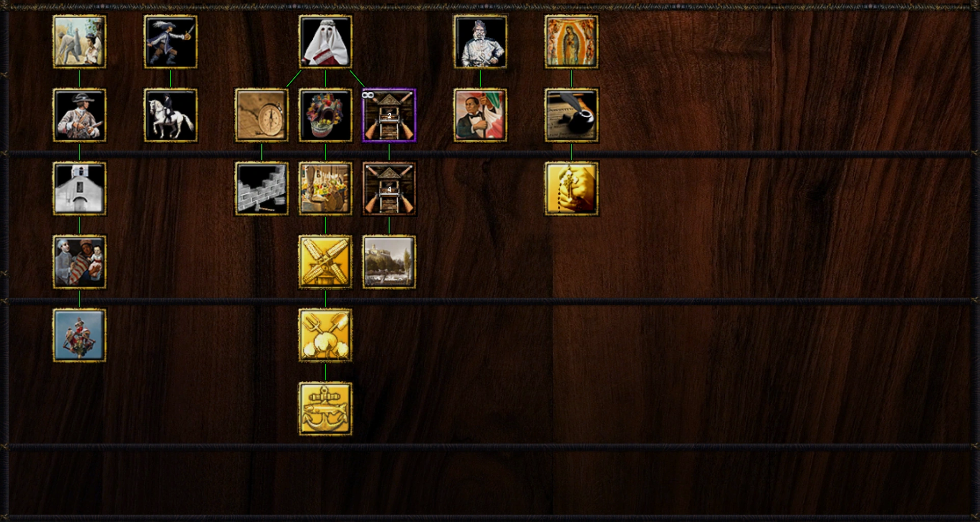Choose the Virgin of Guadalupe card

571,42
